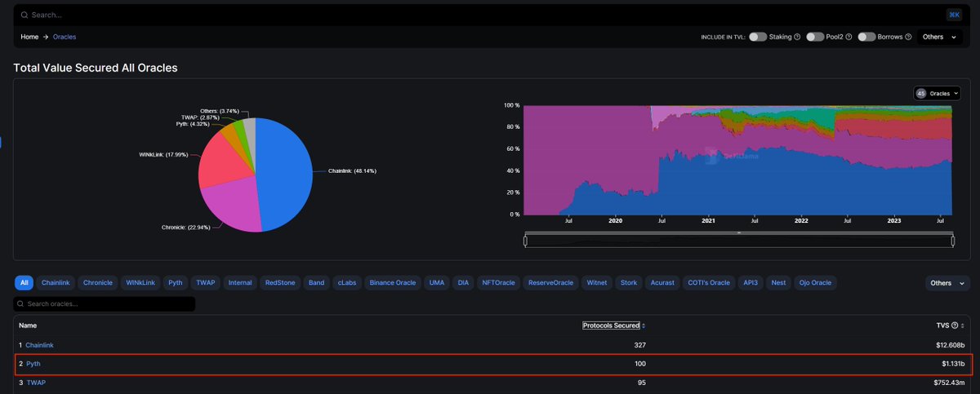The width and height of the screenshot is (980, 394).
Task: Select the Nest filter tab
Action: [779, 283]
